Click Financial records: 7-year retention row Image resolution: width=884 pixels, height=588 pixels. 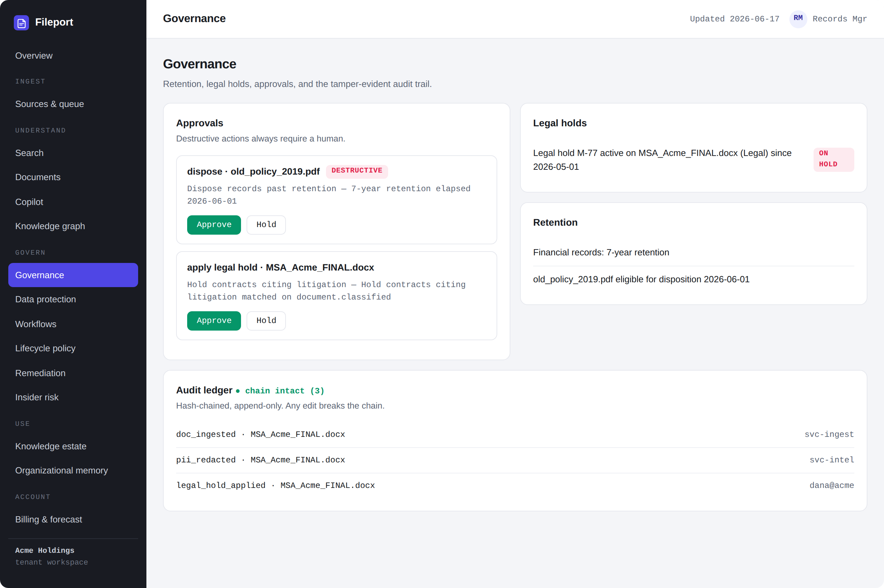pyautogui.click(x=693, y=252)
